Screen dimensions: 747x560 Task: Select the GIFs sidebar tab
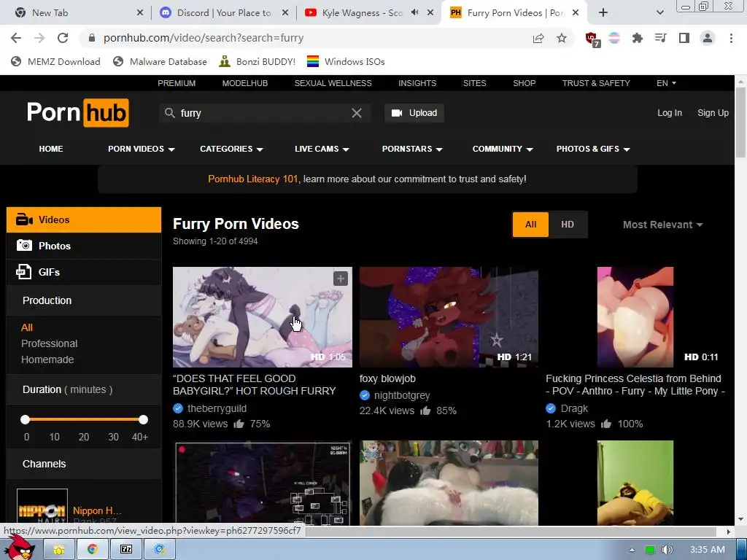click(84, 272)
